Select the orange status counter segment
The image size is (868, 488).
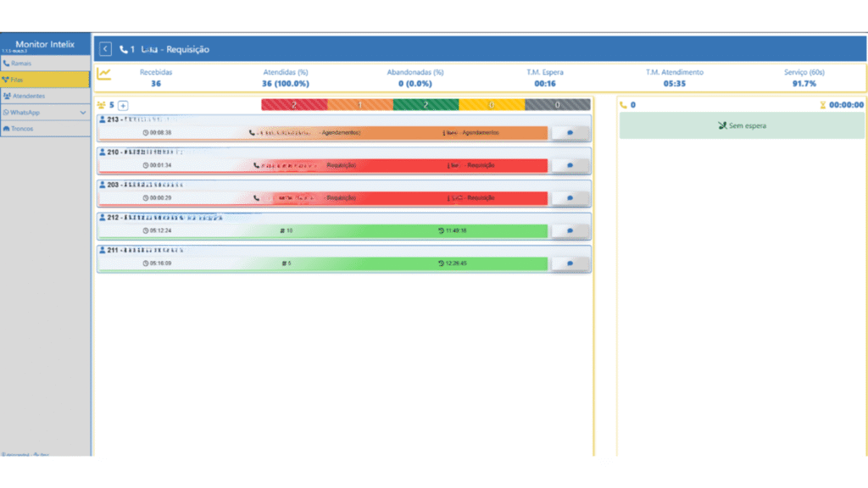[x=359, y=105]
